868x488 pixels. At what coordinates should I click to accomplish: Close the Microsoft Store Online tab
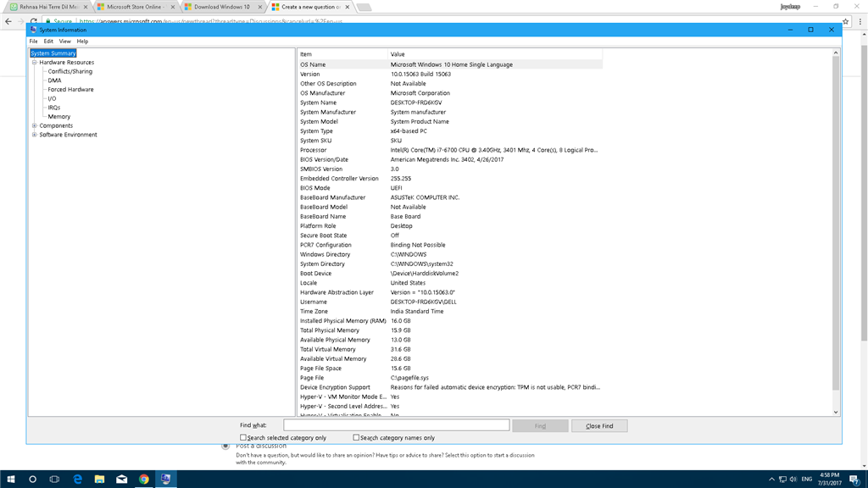coord(173,7)
